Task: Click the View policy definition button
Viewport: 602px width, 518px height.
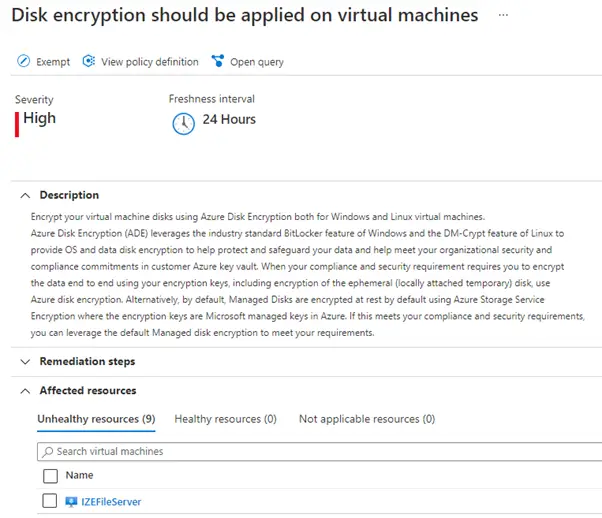Action: pos(149,62)
